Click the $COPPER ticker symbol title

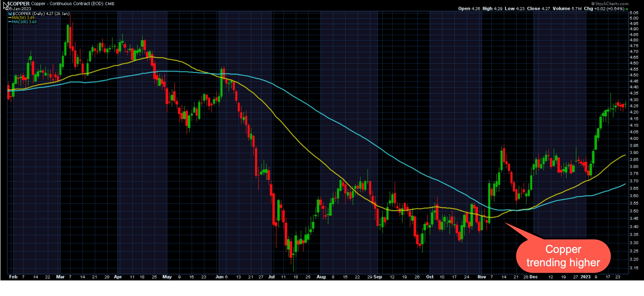coord(18,3)
